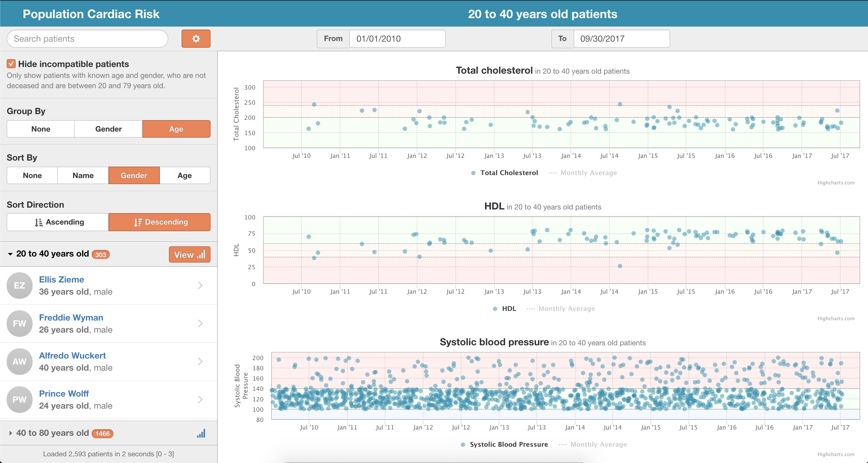868x463 pixels.
Task: Click 'Loaded 2,593 patients' status text
Action: coord(109,454)
